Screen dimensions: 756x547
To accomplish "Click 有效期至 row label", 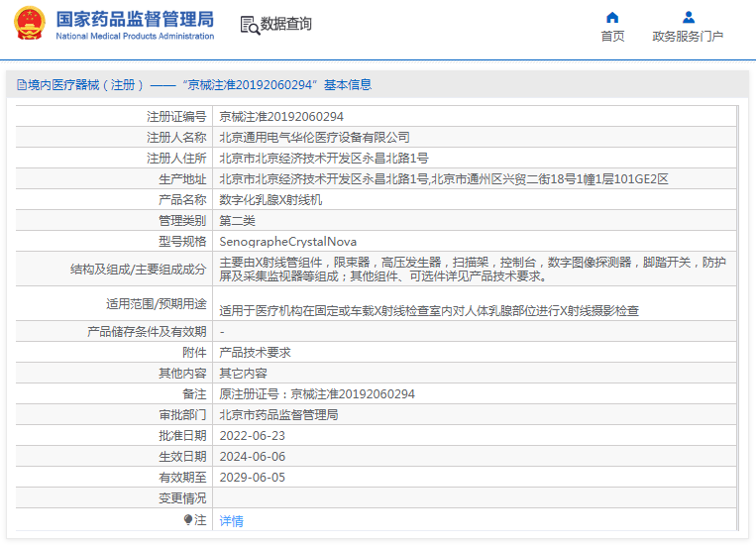I will point(182,477).
